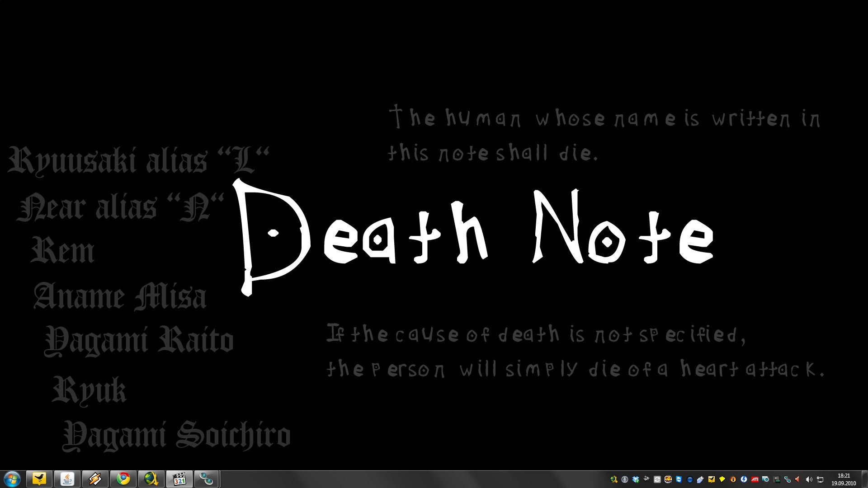Open Winamp from the taskbar
The image size is (868, 488).
[x=95, y=479]
